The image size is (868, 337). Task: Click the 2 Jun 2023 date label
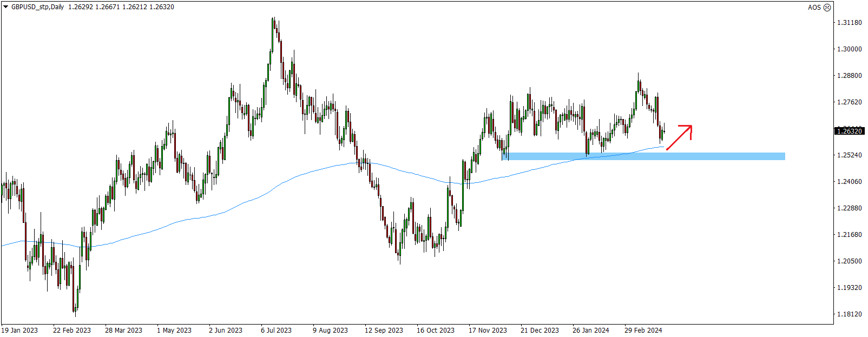point(226,331)
